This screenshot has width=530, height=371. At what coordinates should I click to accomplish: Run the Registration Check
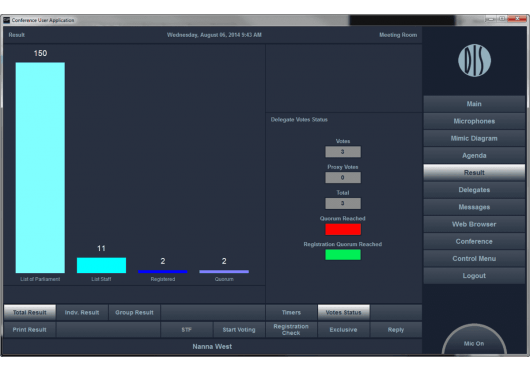[291, 330]
